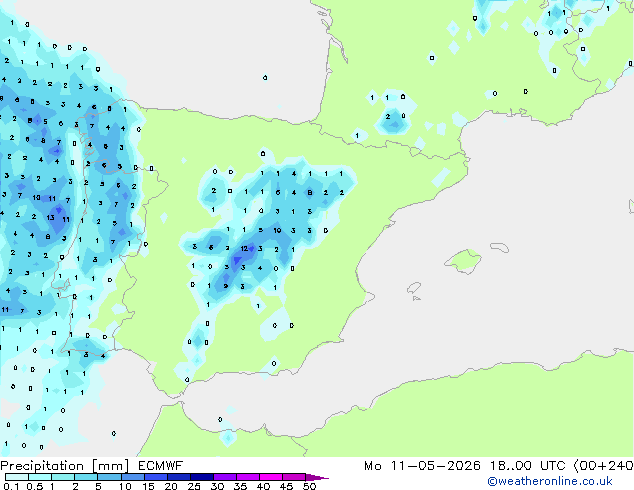Select the 1–2 mm legend swatch

63,477
